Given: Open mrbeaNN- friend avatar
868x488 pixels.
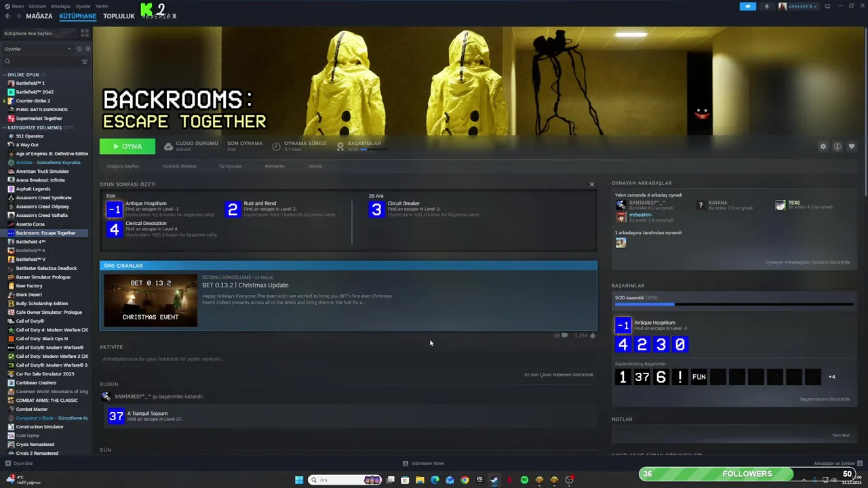Looking at the screenshot, I should [620, 217].
